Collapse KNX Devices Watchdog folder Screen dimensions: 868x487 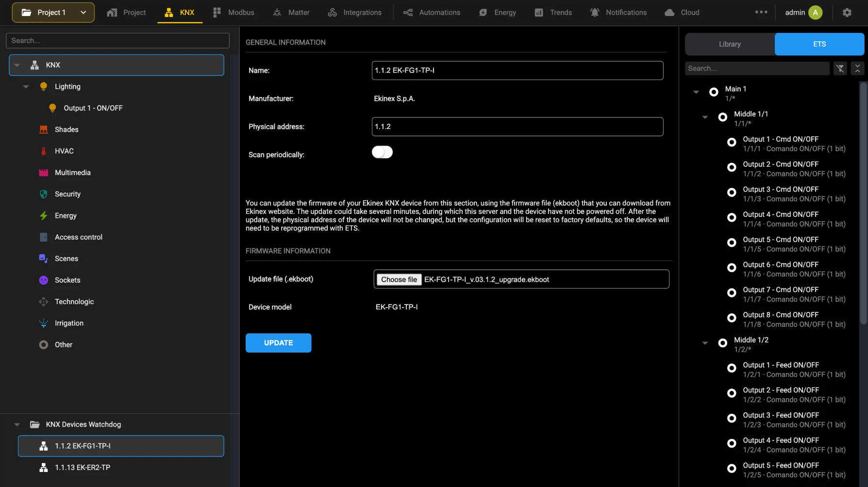[17, 424]
